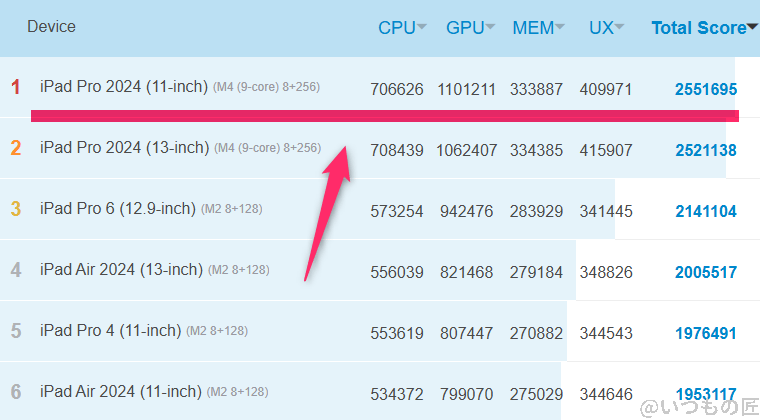Select MEM score 279184

click(x=536, y=272)
